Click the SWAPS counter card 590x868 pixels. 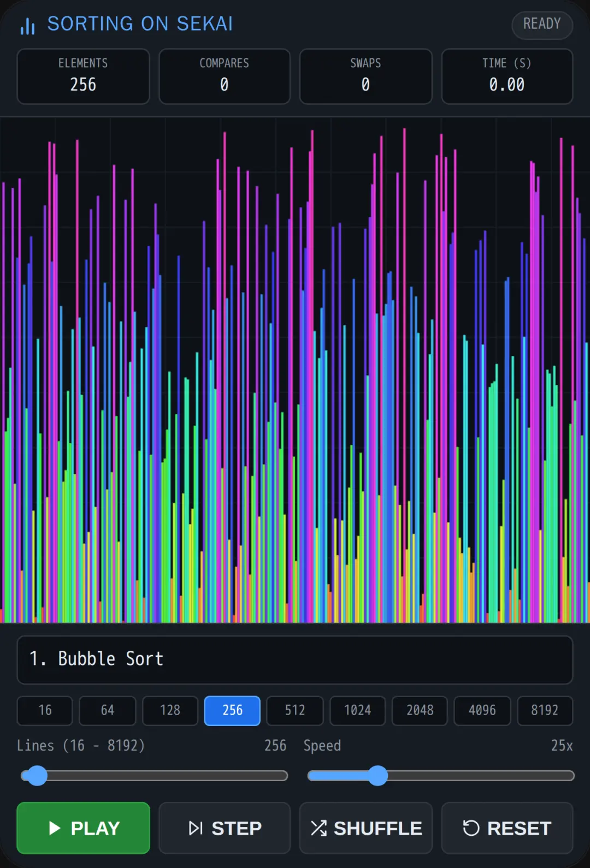coord(366,76)
